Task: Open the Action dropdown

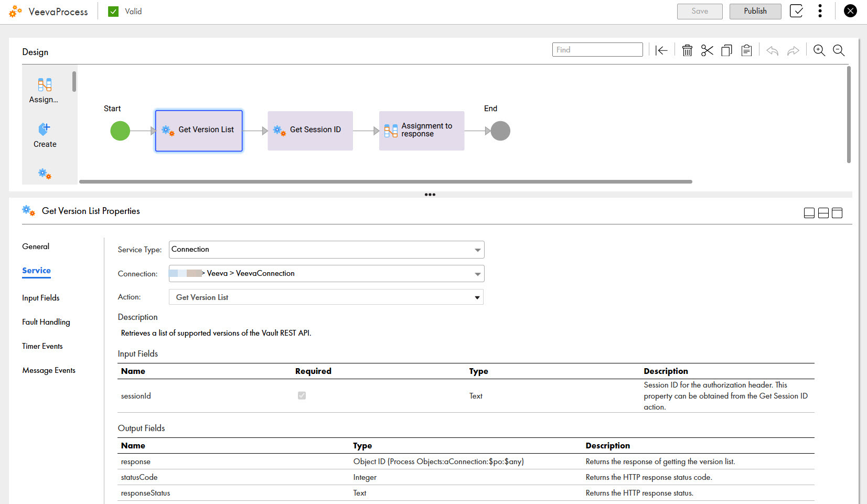Action: point(326,297)
